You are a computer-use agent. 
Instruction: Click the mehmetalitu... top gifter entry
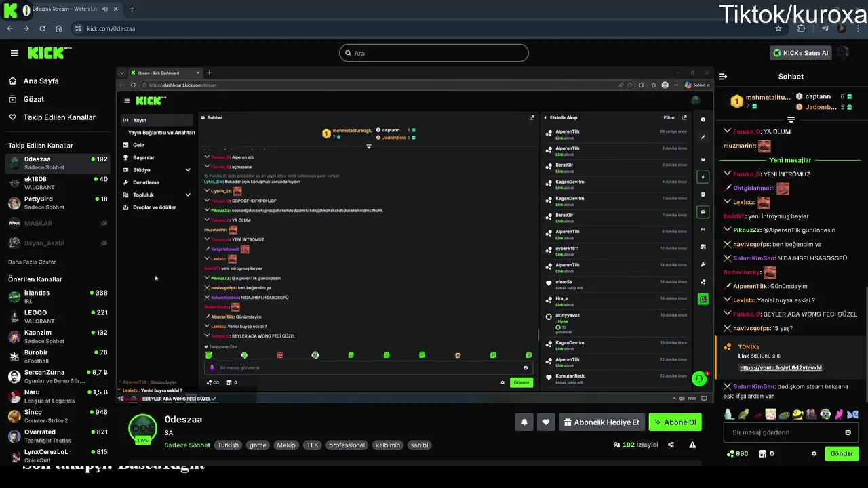click(760, 101)
